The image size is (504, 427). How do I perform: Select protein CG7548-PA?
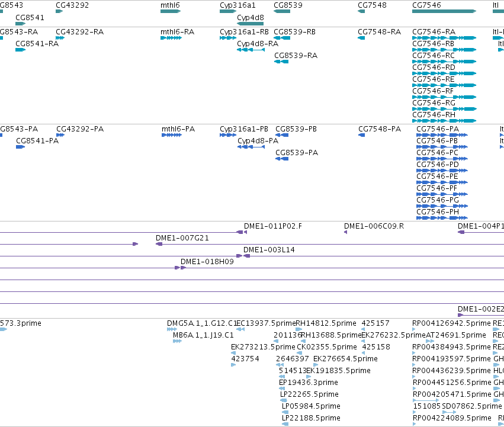pos(380,129)
